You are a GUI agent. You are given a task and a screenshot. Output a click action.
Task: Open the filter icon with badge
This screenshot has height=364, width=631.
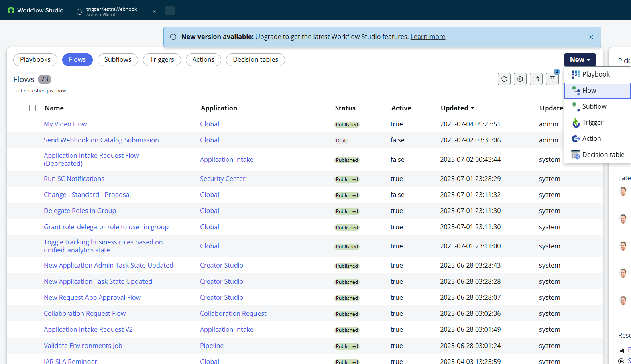552,79
